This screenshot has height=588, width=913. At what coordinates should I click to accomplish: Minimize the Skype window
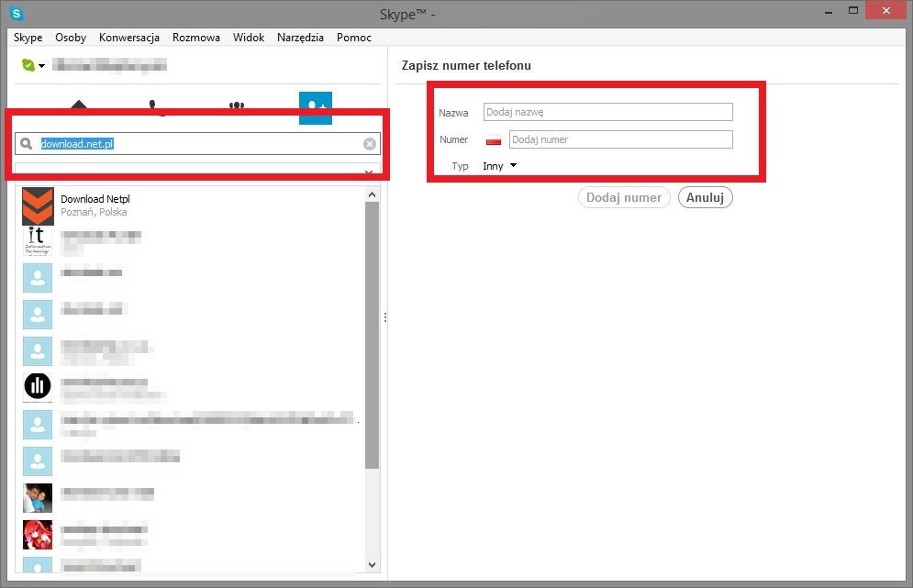(x=828, y=12)
